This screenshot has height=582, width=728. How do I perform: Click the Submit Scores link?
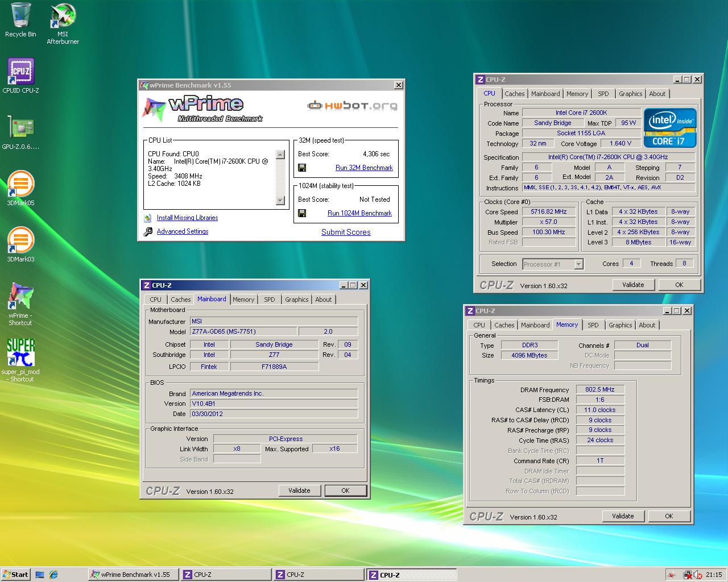(346, 232)
